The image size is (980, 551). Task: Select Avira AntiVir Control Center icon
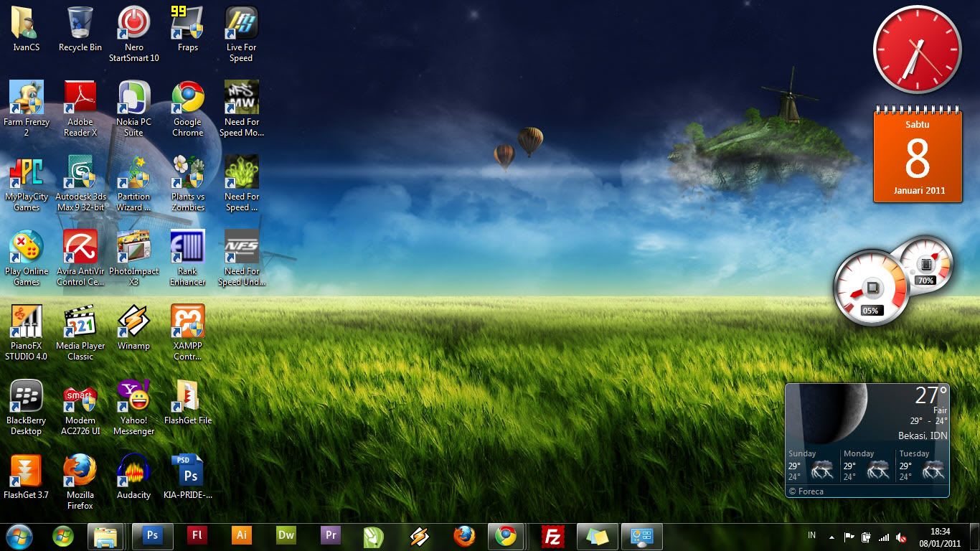pyautogui.click(x=80, y=258)
